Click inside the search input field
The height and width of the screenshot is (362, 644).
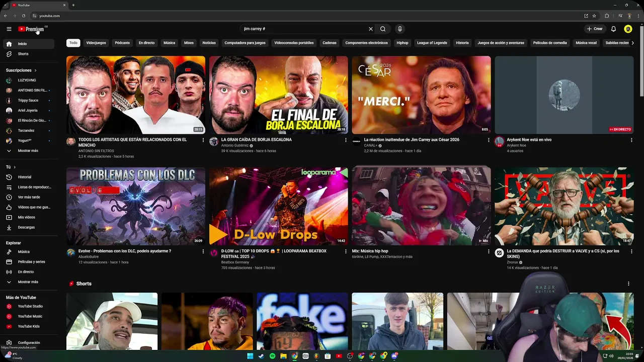coord(304,29)
